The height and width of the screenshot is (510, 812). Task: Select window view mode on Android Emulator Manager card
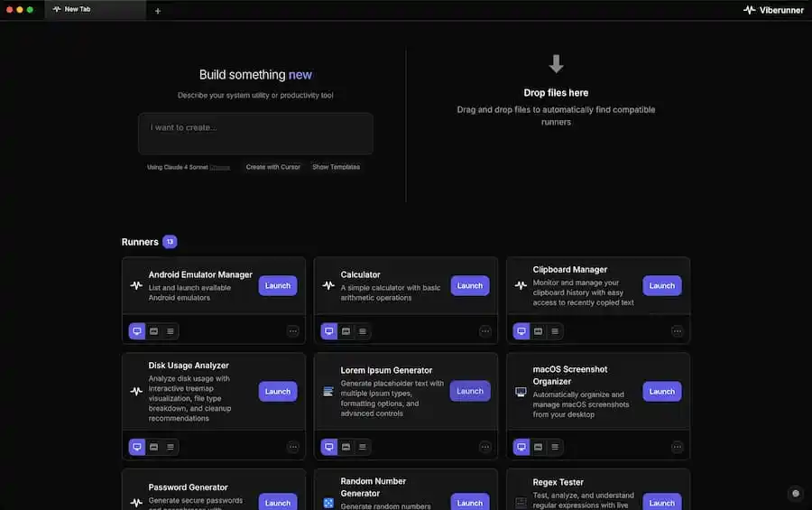click(x=153, y=331)
